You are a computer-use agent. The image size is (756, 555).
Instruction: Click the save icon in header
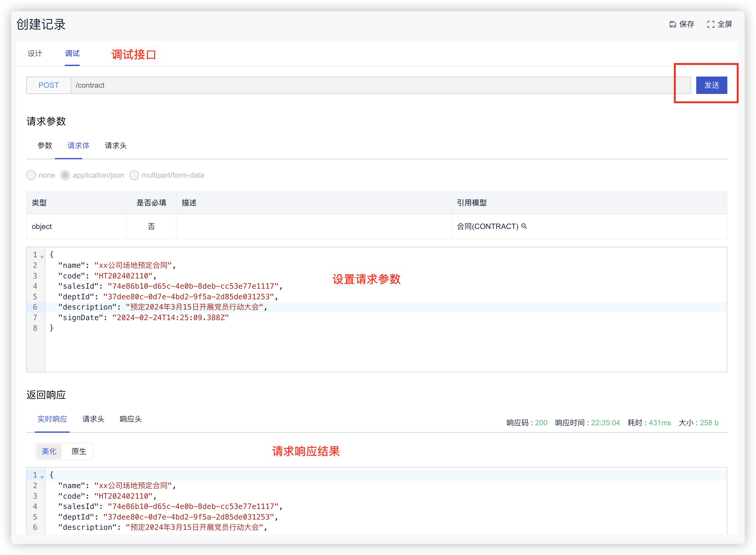(673, 24)
